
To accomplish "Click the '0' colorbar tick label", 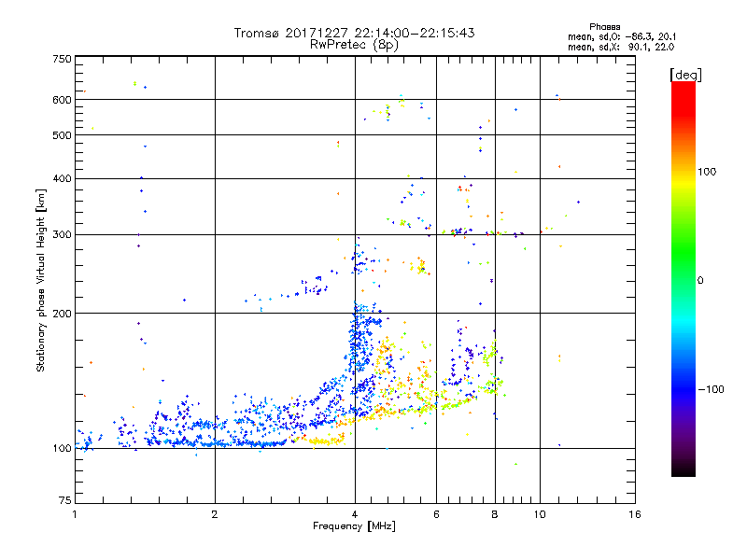I will click(x=700, y=281).
